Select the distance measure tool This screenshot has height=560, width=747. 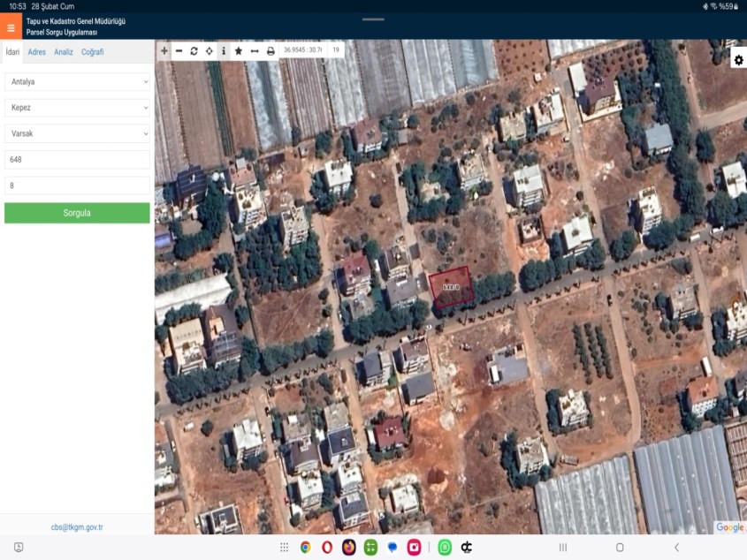[255, 51]
